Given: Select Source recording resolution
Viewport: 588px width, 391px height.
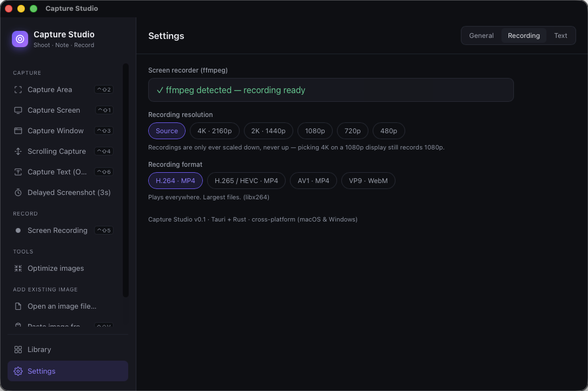Looking at the screenshot, I should pos(167,131).
